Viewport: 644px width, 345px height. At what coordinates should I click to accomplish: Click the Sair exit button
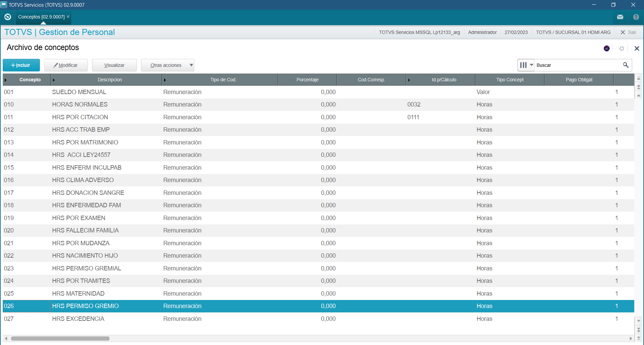[628, 32]
